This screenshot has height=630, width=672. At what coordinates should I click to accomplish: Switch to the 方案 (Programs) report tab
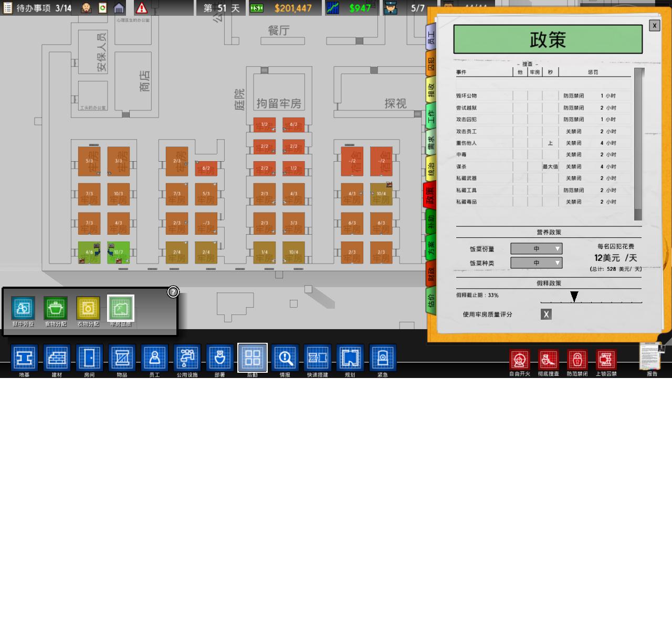point(431,247)
